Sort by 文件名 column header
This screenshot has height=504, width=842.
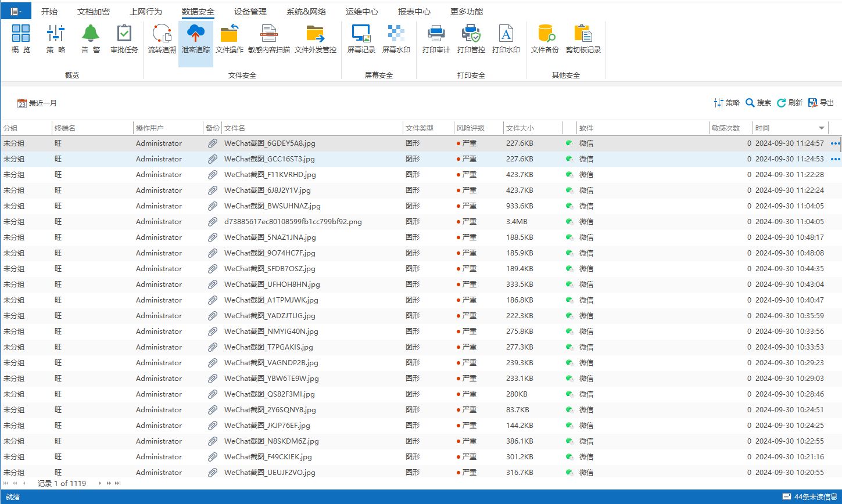pyautogui.click(x=312, y=128)
